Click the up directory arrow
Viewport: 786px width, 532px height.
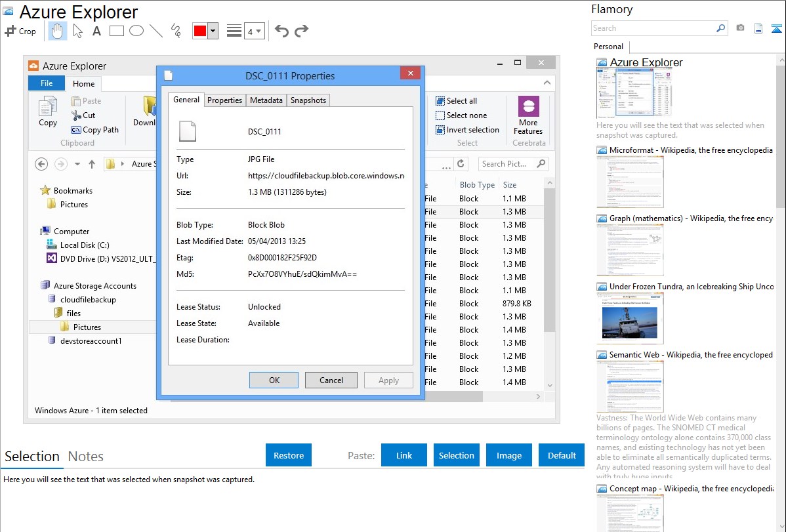[x=92, y=164]
